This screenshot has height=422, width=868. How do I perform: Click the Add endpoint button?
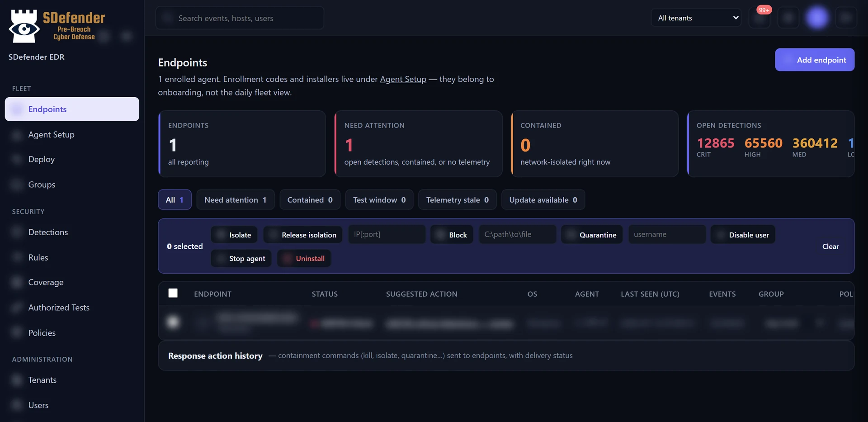point(815,60)
